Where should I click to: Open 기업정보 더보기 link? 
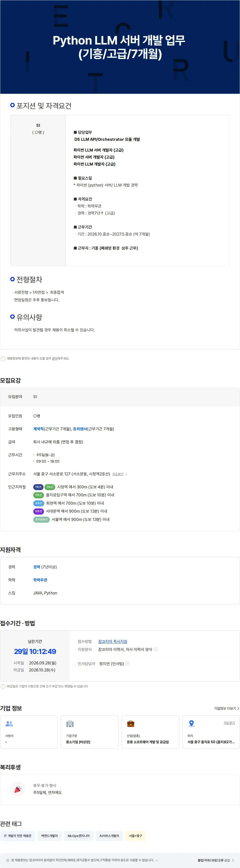226,709
